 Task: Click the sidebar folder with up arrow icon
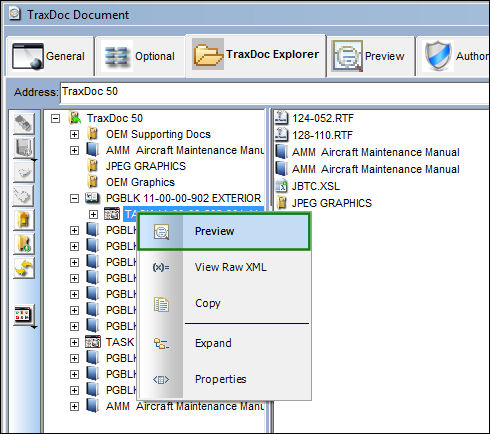[x=24, y=220]
